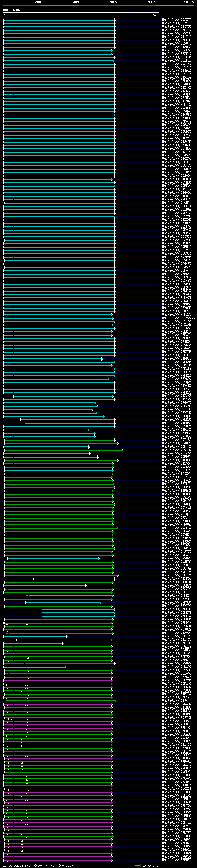Select label UniRef100_Q39780
The image size is (197, 868).
tap(177, 450)
